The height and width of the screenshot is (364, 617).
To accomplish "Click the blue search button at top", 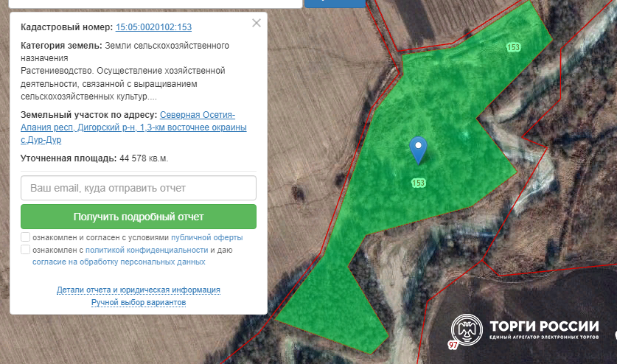I will [x=335, y=3].
